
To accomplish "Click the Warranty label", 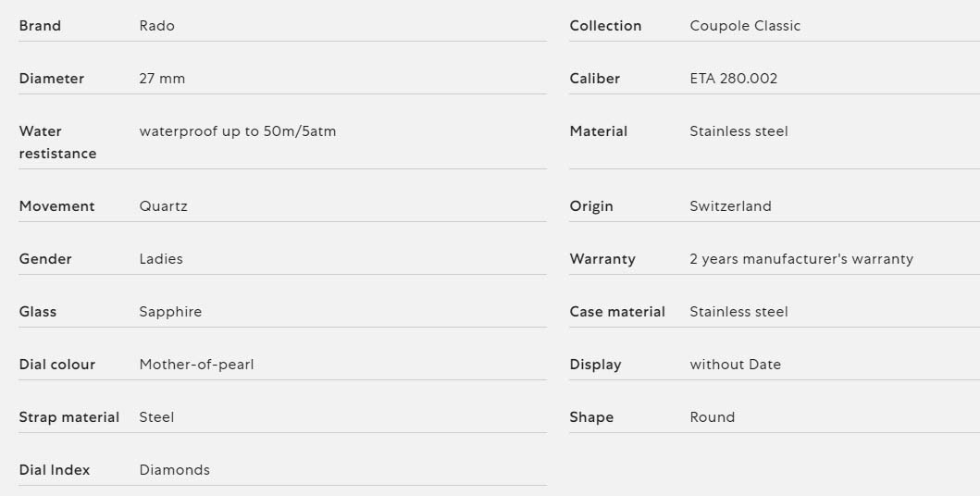I will 602,258.
